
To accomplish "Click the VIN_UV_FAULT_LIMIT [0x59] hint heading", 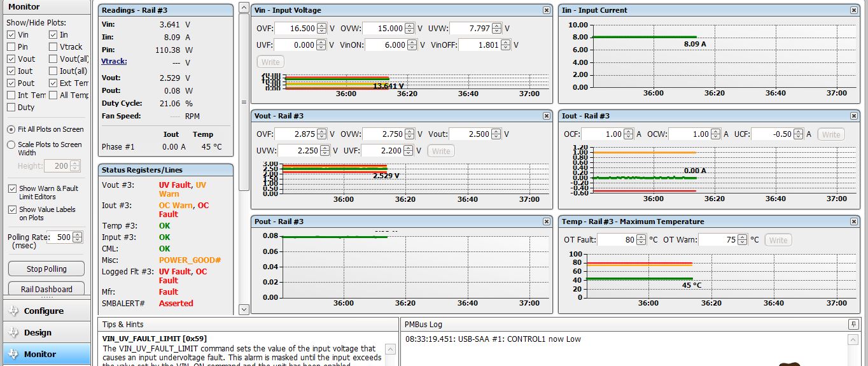I will point(155,339).
